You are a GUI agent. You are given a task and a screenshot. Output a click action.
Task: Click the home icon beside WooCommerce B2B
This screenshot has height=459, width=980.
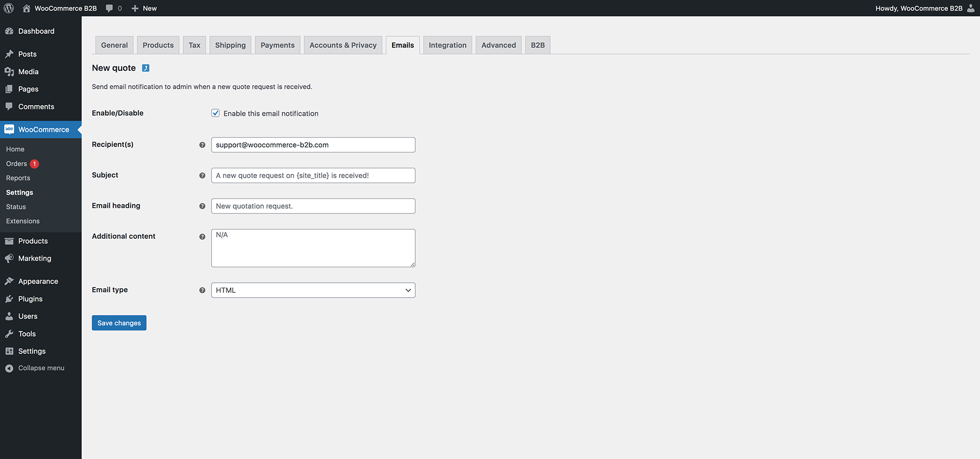pyautogui.click(x=27, y=8)
